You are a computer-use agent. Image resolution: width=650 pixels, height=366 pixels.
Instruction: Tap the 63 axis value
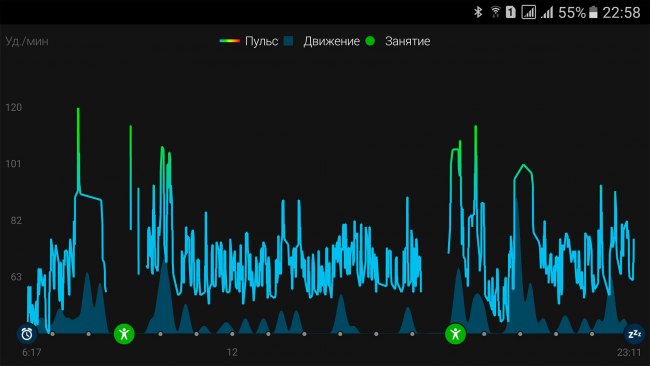coord(16,277)
